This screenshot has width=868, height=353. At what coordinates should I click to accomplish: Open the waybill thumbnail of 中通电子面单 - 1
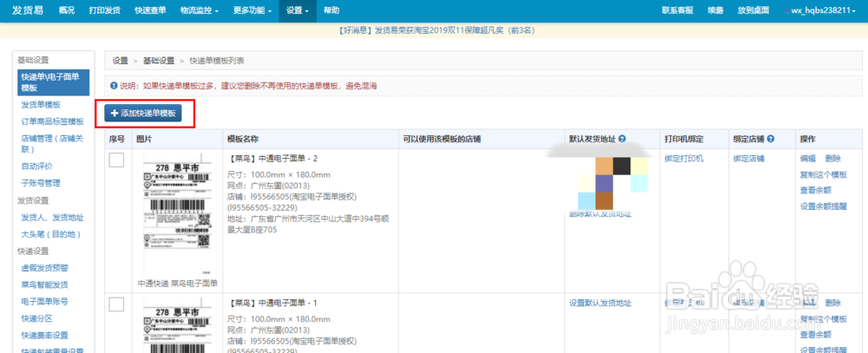[177, 325]
